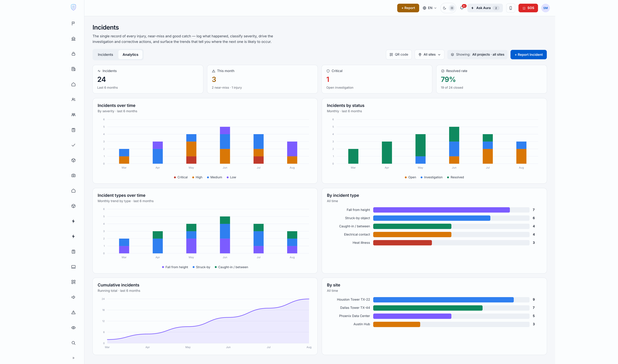618x364 pixels.
Task: Click the blue + Report Incident button
Action: 529,55
